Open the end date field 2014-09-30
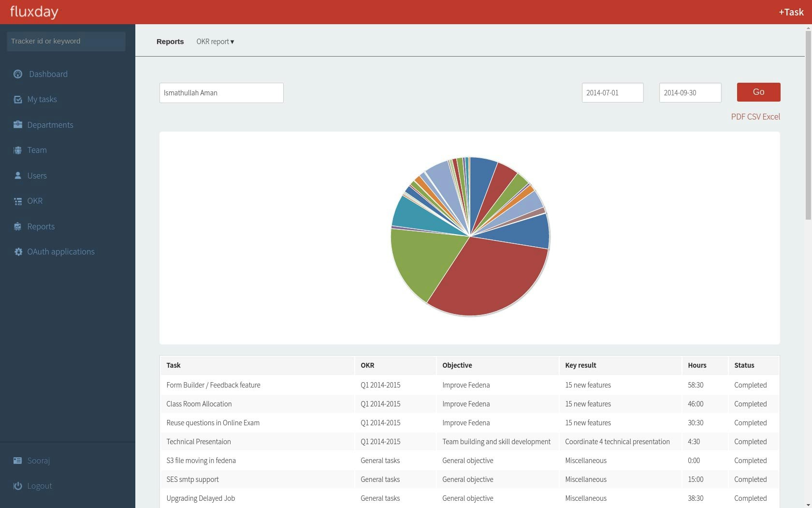 pos(690,92)
